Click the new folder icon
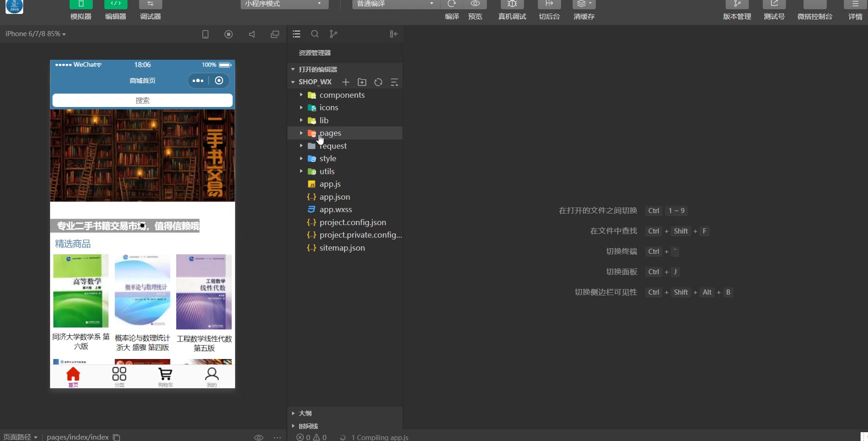The height and width of the screenshot is (441, 868). pyautogui.click(x=362, y=82)
